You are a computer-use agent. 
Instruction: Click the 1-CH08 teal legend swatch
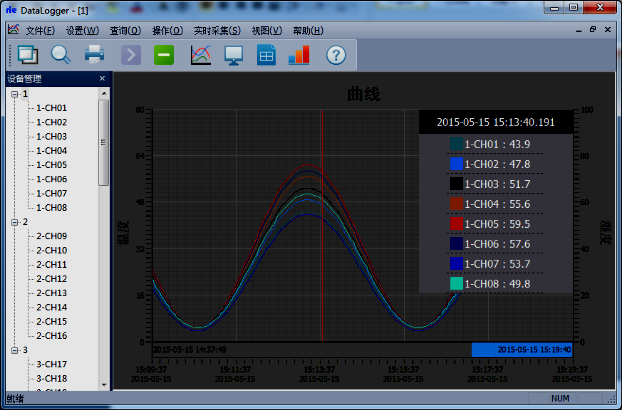[456, 284]
